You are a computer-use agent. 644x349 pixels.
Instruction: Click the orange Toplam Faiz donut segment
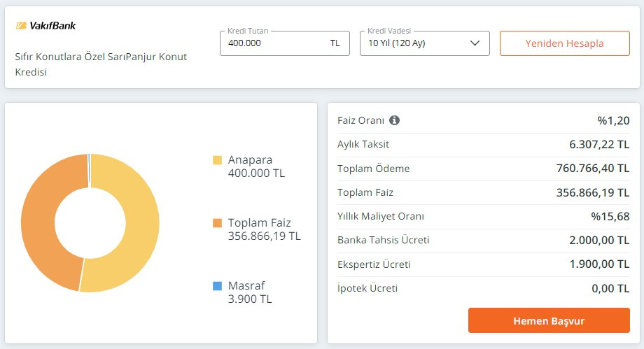pyautogui.click(x=42, y=224)
